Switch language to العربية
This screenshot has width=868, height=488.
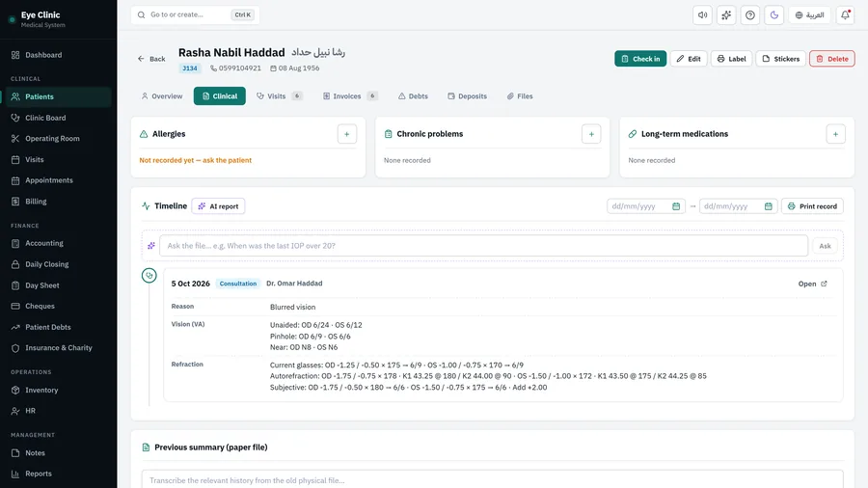click(810, 14)
